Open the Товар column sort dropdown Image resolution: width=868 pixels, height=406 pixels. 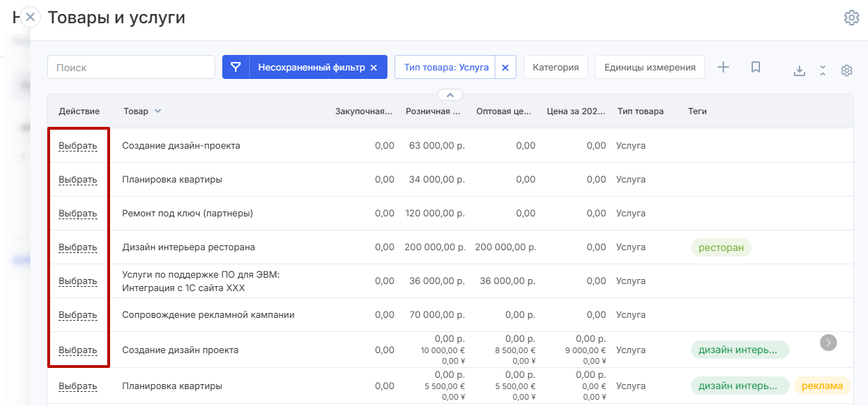pyautogui.click(x=158, y=111)
